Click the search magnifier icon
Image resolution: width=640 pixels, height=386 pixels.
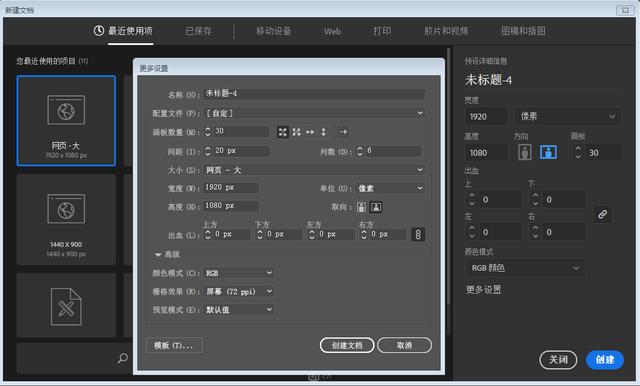[122, 358]
